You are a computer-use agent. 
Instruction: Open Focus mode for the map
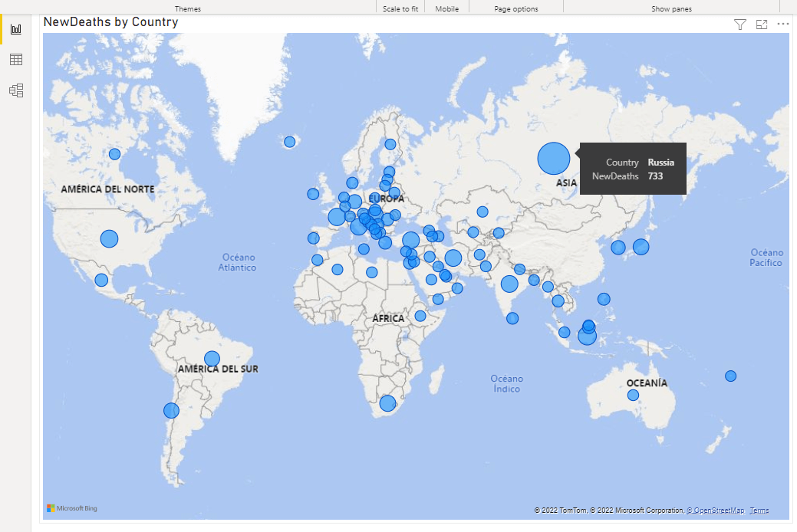tap(762, 25)
